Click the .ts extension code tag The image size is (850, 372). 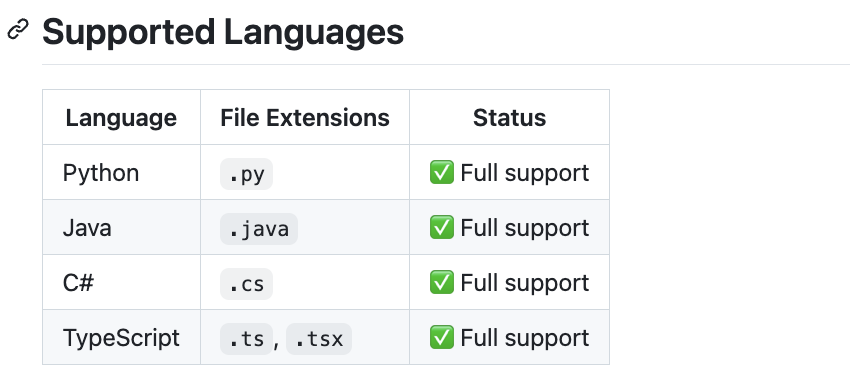tap(246, 339)
